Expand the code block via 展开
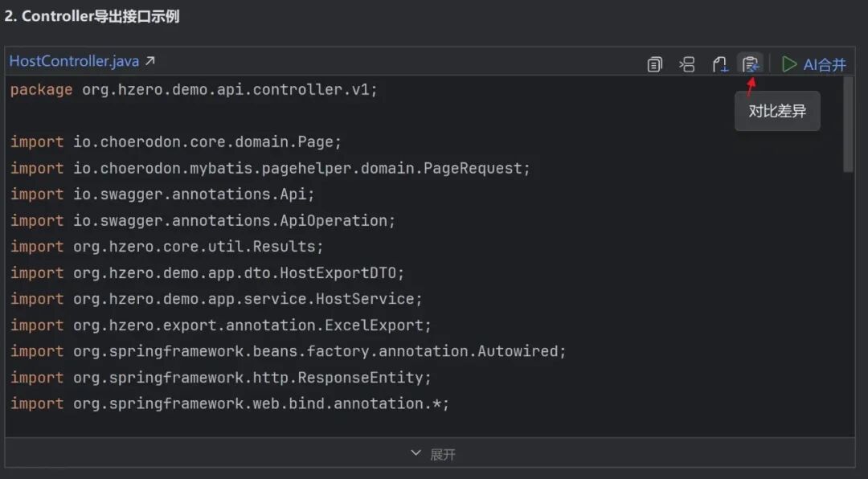 pos(433,454)
